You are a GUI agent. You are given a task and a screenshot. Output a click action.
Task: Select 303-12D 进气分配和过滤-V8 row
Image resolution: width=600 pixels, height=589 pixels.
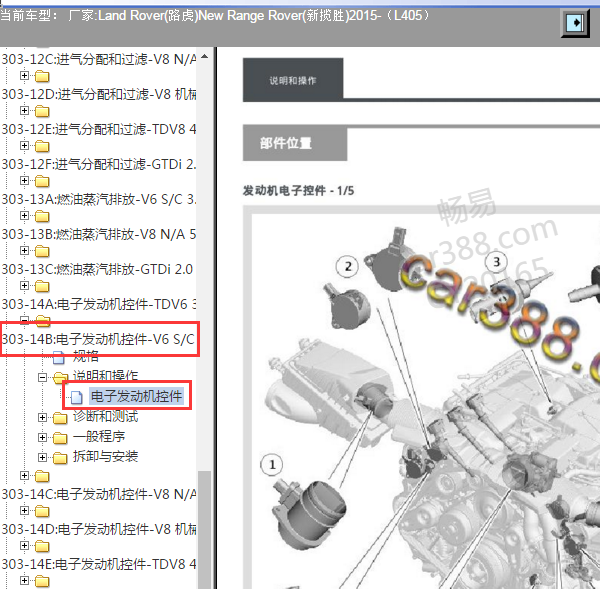pyautogui.click(x=99, y=94)
